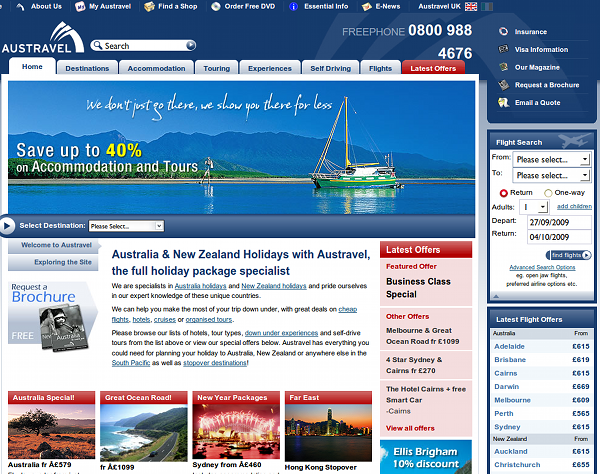
Task: Open the Far East skyline photo
Action: click(328, 433)
